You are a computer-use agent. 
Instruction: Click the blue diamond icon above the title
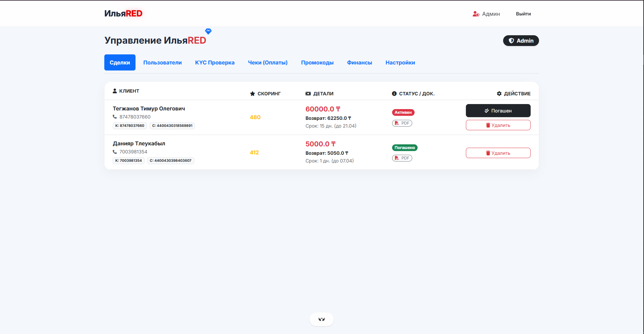[x=208, y=31]
